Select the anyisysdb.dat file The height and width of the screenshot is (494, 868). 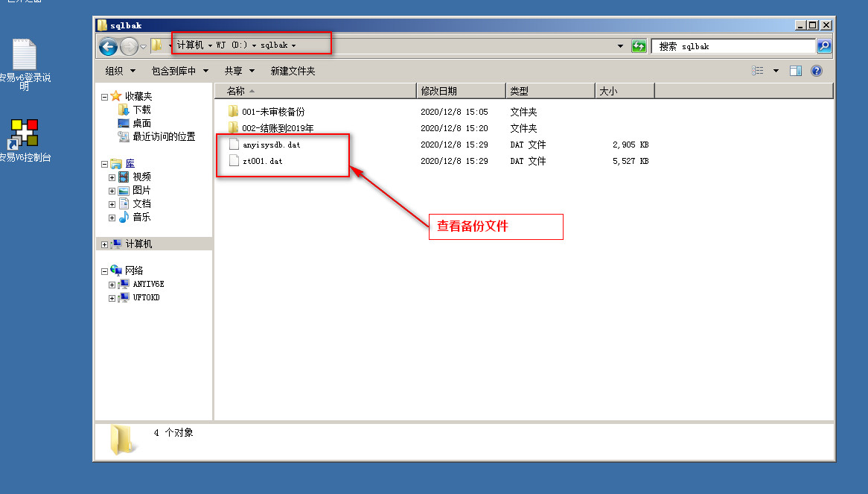(271, 145)
